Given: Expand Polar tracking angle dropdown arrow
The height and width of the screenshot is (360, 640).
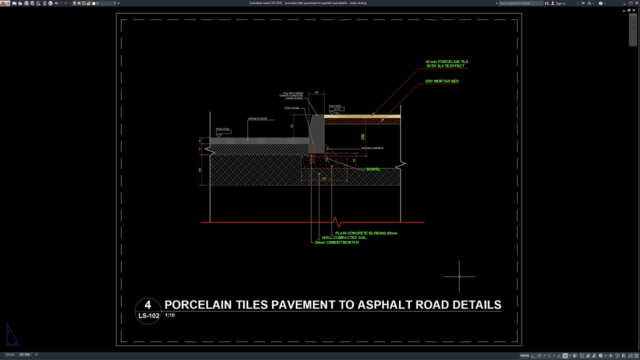Looking at the screenshot, I should [544, 356].
